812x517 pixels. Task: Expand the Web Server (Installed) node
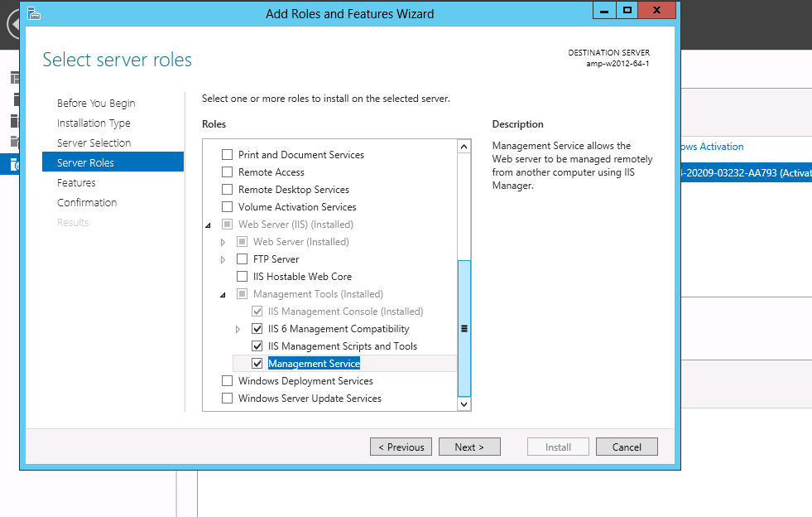click(223, 242)
